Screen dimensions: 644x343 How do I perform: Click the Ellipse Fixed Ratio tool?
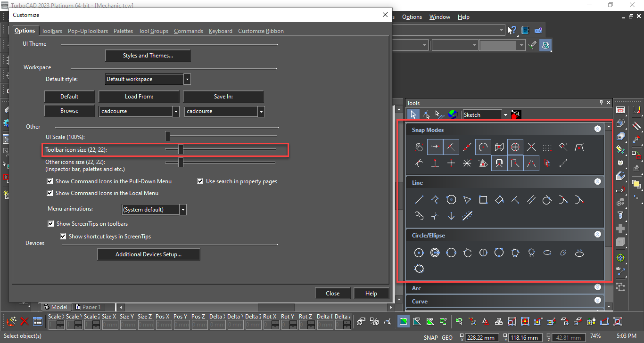pyautogui.click(x=579, y=253)
